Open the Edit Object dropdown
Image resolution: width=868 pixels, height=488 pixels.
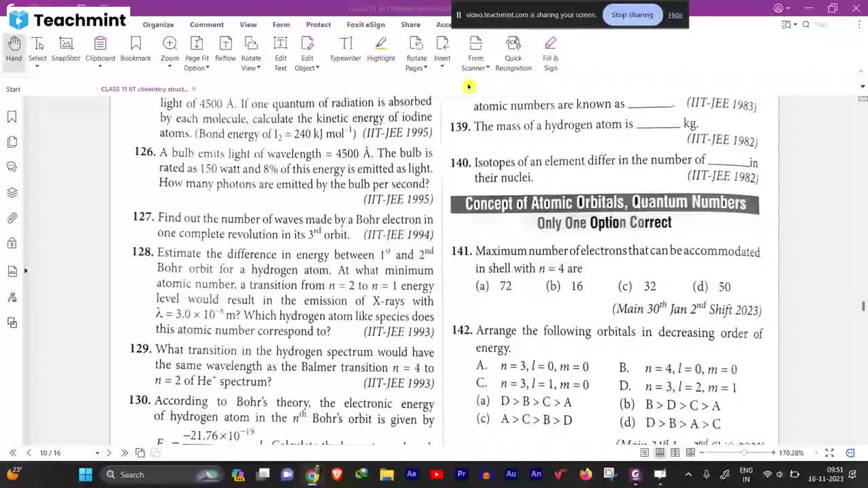pos(307,54)
